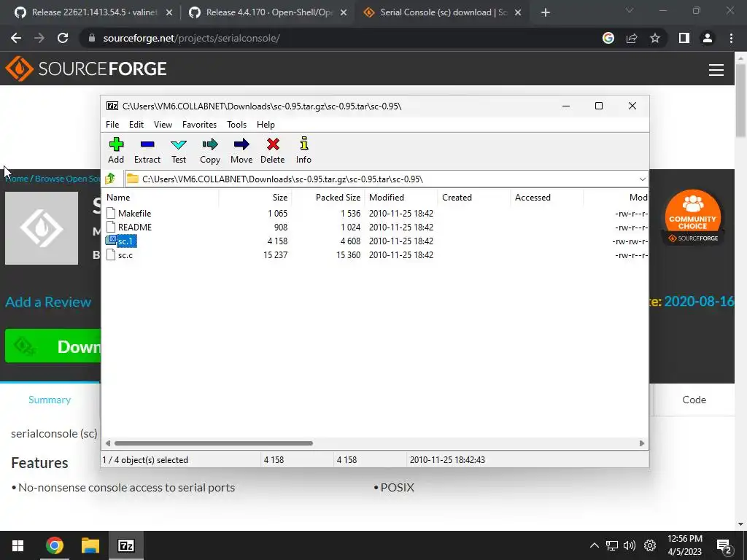Open the SourceForge hamburger menu

[716, 70]
